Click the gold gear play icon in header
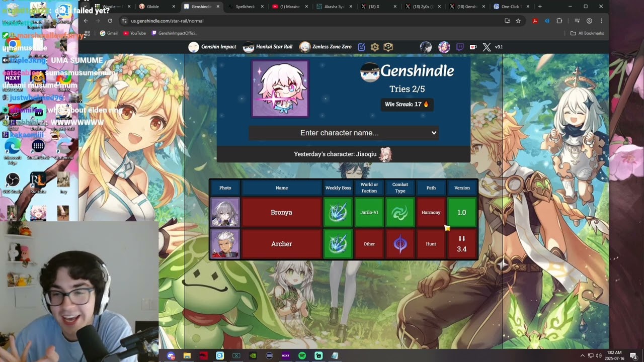This screenshot has width=644, height=362. [375, 47]
